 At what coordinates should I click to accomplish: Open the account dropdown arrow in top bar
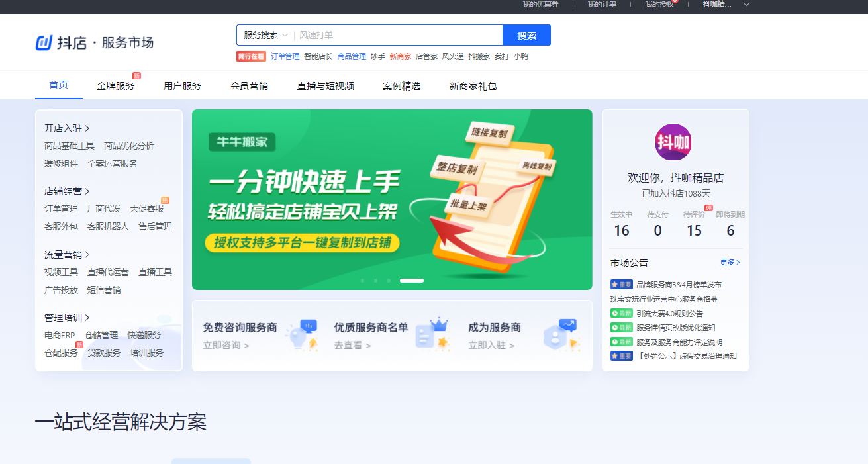tap(747, 4)
